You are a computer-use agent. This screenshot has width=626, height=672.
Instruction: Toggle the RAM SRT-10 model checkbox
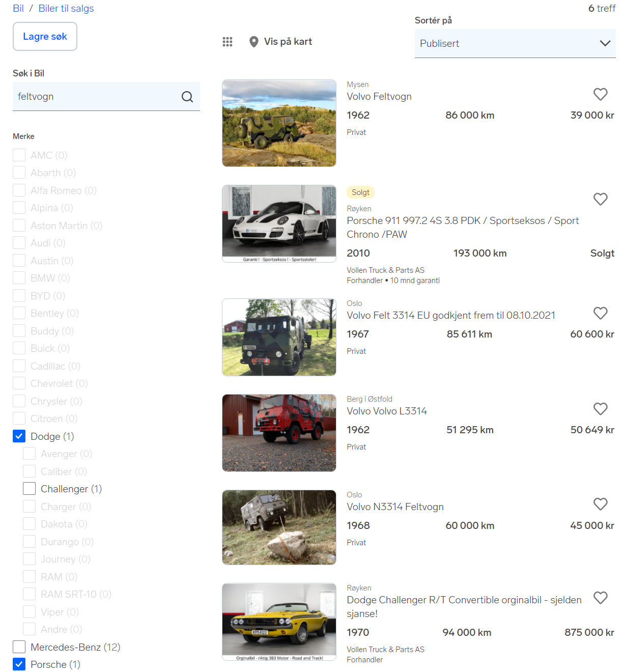coord(30,594)
